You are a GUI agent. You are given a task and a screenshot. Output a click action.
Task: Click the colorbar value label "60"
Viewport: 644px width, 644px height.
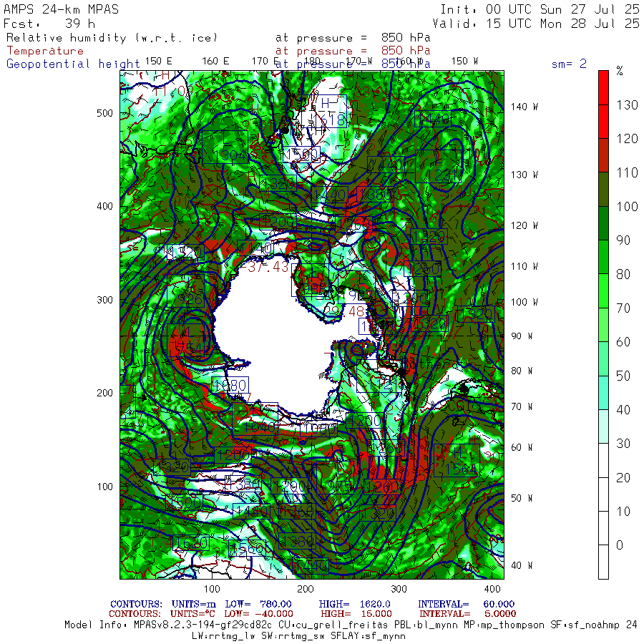(623, 342)
